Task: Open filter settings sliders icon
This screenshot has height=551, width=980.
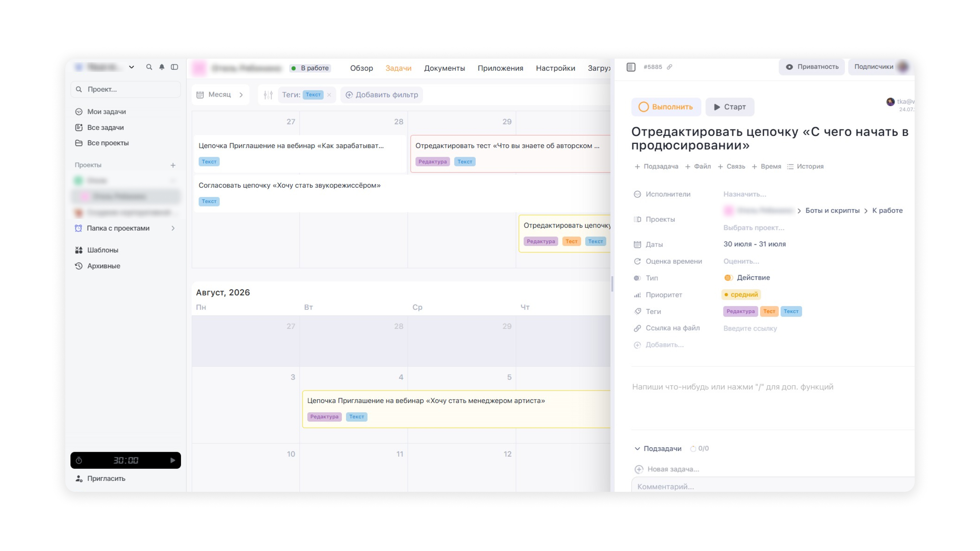Action: pyautogui.click(x=268, y=95)
